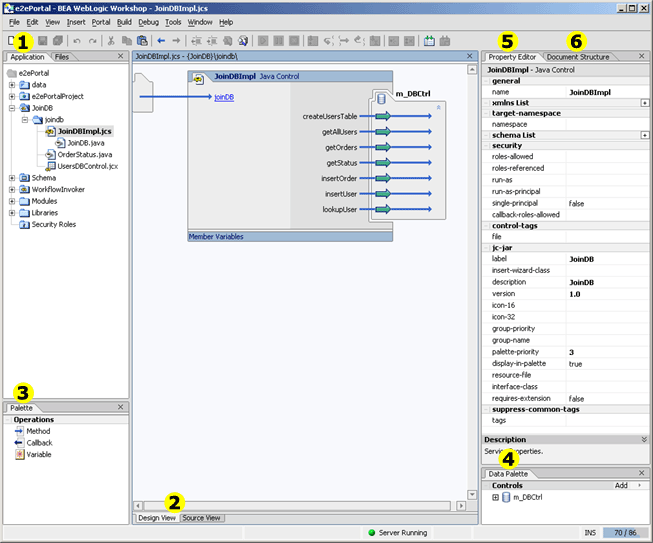The image size is (653, 543).
Task: Click the green Server Running status indicator
Action: click(371, 533)
